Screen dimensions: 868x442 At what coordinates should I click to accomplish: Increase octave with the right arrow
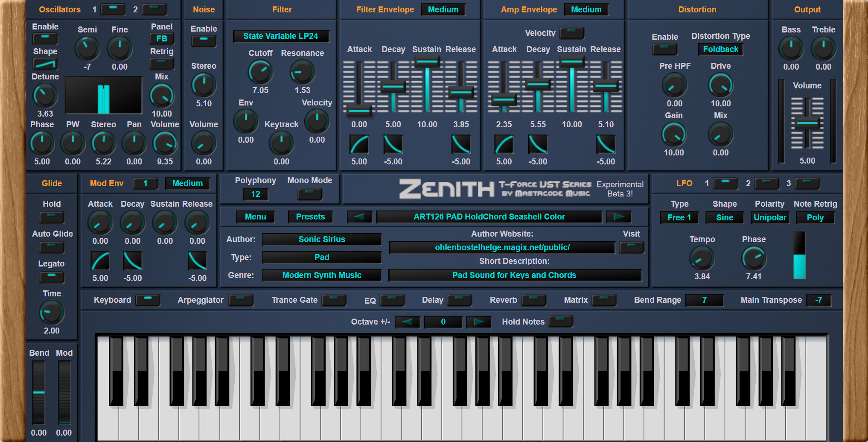coord(478,322)
